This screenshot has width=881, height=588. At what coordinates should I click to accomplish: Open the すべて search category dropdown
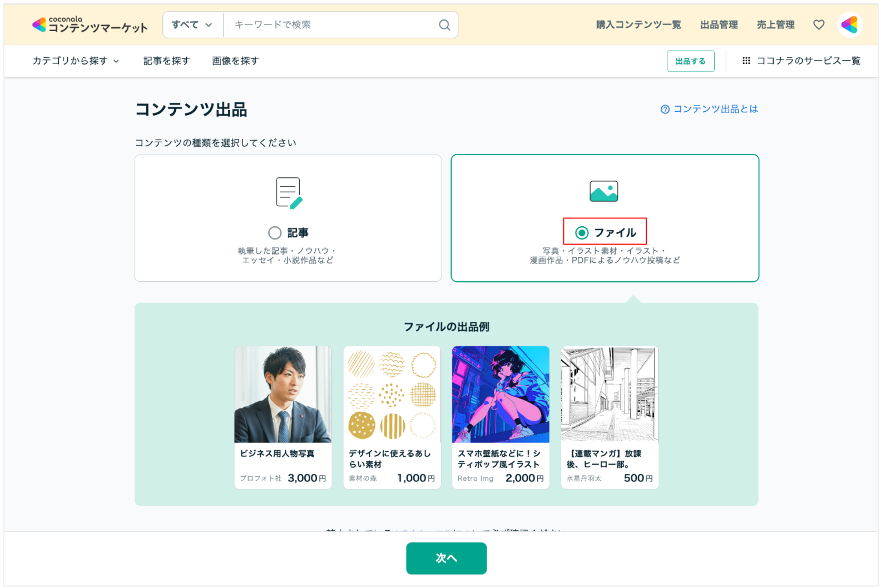click(x=192, y=25)
